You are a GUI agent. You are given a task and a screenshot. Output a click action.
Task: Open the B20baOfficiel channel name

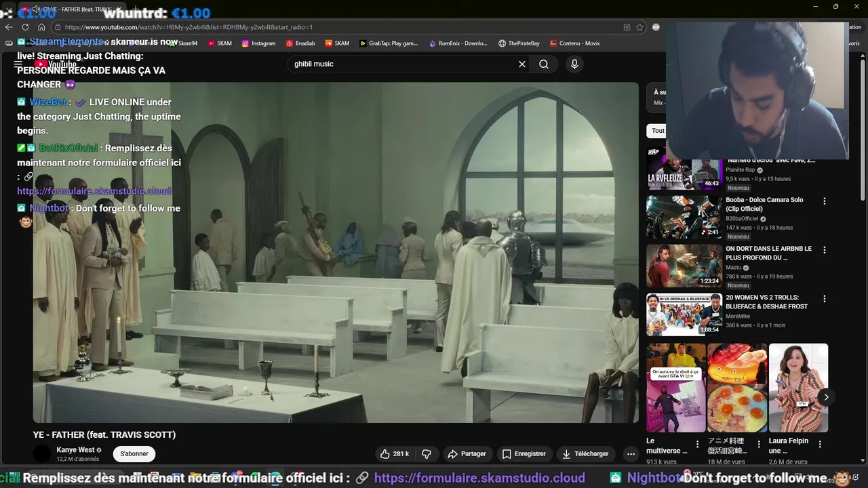[742, 219]
